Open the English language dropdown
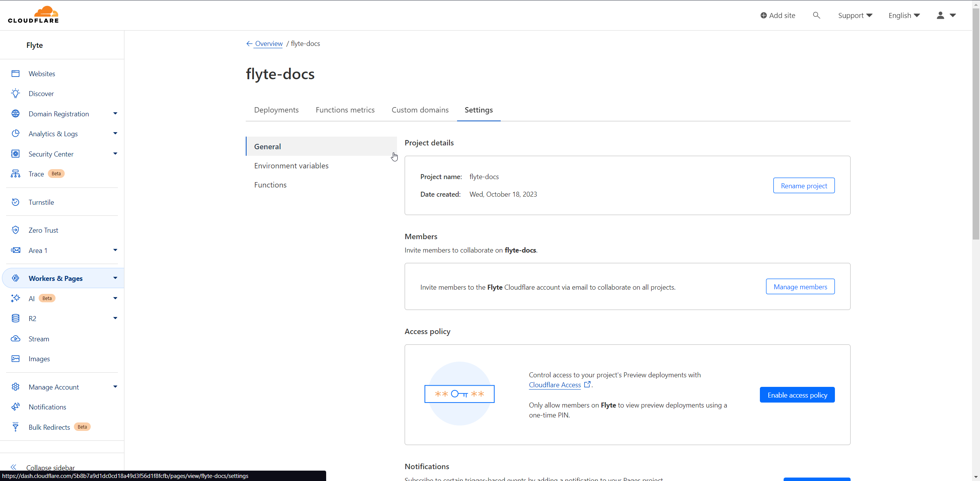The image size is (980, 481). click(x=904, y=15)
